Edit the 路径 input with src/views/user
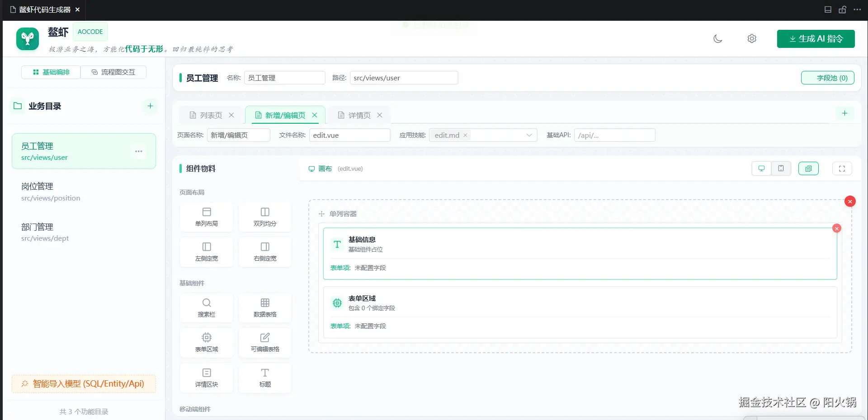868x420 pixels. (x=404, y=78)
